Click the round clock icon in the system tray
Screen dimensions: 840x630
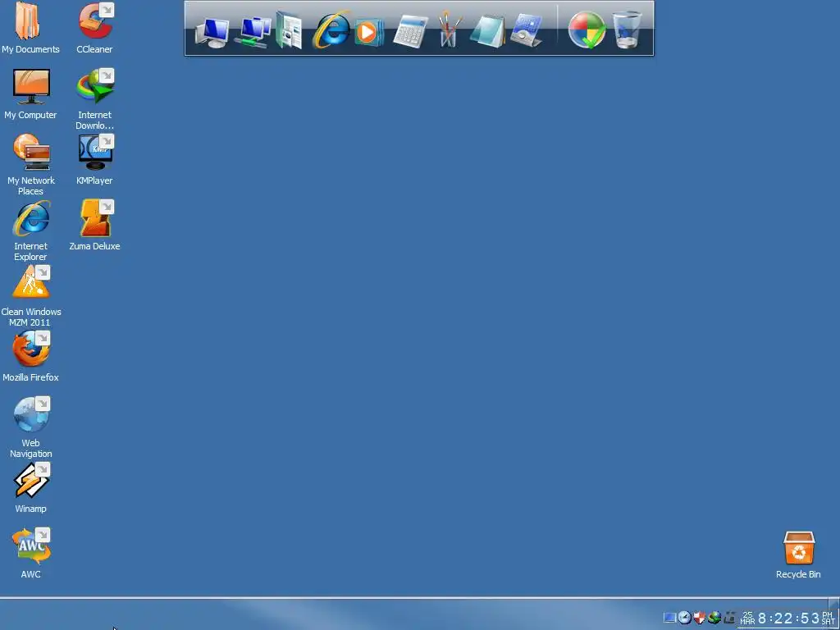click(x=684, y=618)
